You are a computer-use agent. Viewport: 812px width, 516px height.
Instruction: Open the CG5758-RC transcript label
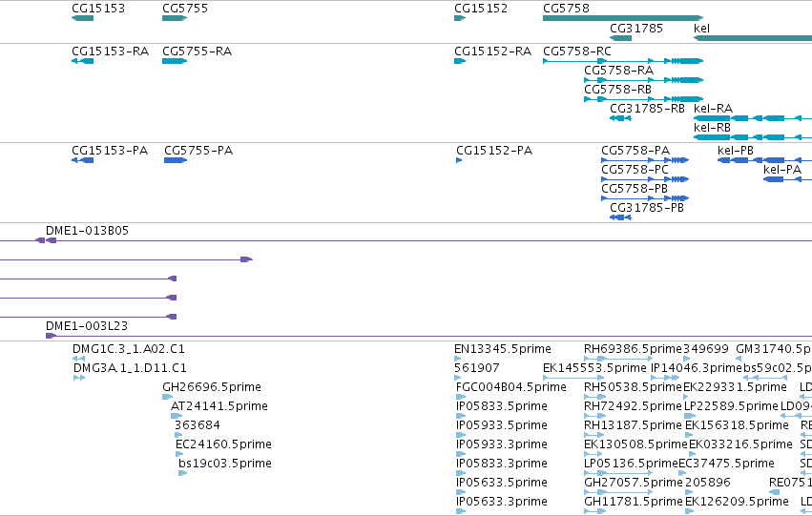[x=577, y=52]
